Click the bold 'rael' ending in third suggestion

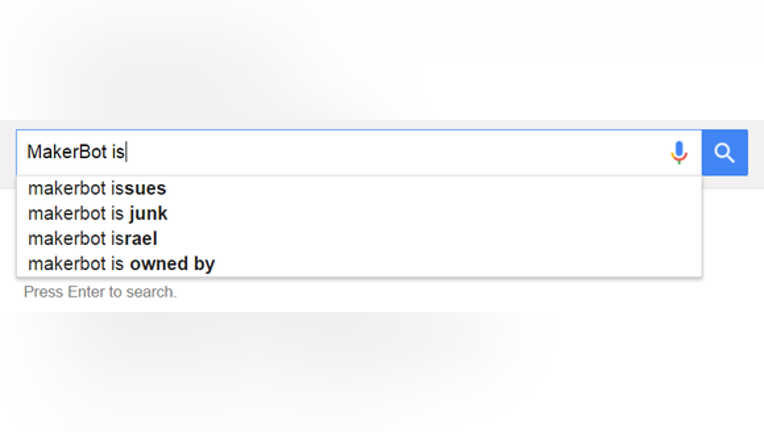[x=140, y=239]
